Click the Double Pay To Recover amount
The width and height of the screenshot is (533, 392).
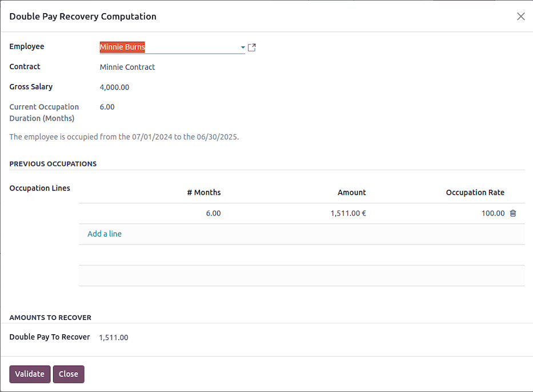(113, 338)
